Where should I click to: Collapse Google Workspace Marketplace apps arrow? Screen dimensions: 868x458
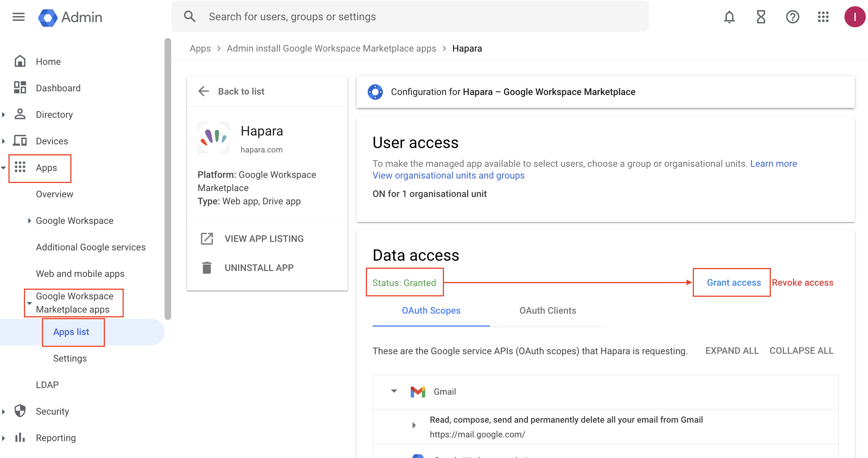tap(29, 303)
